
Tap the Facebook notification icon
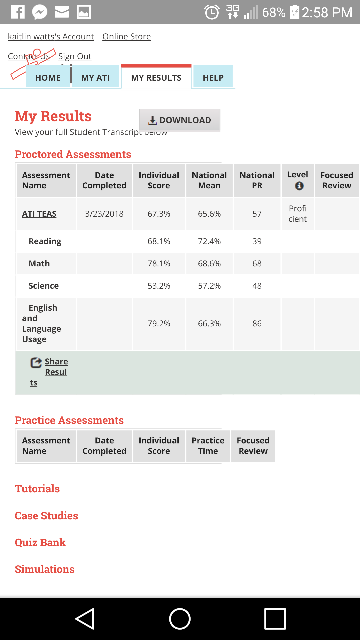[x=18, y=12]
